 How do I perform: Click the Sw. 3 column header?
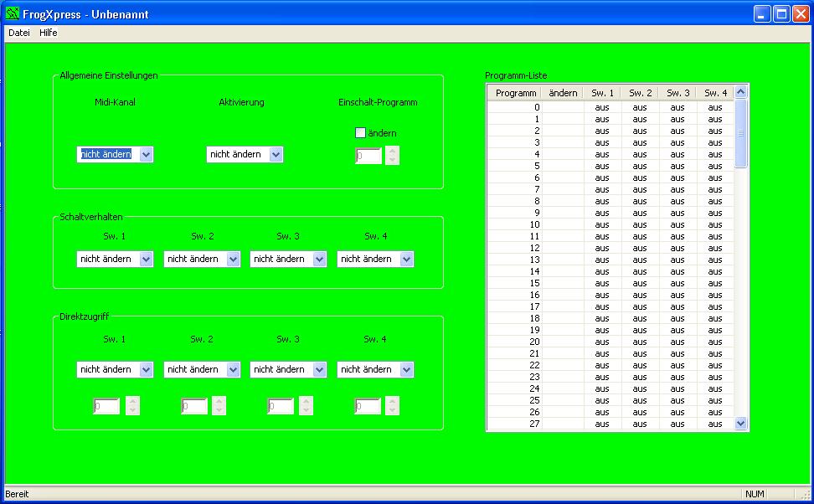[x=678, y=93]
